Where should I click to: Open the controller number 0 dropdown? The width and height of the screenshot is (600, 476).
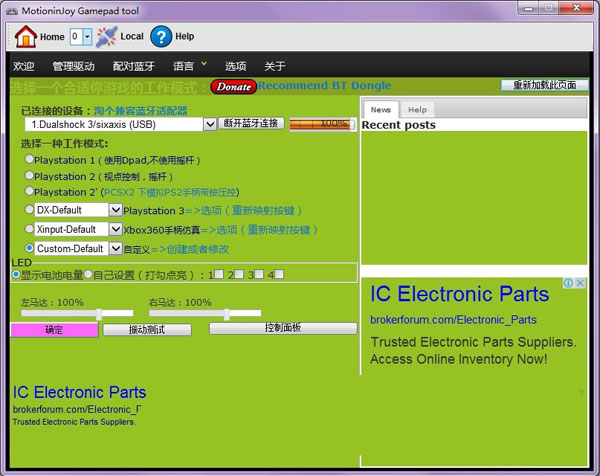point(88,37)
